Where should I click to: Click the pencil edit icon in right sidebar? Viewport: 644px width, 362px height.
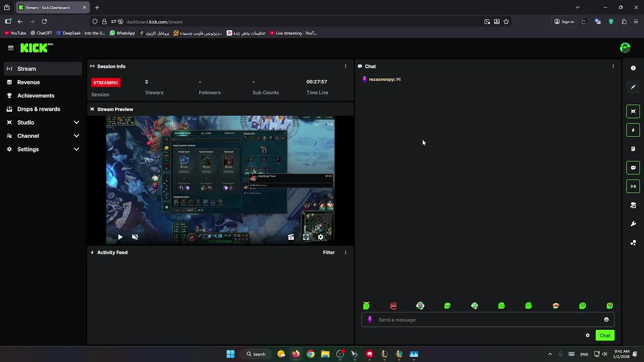point(633,87)
